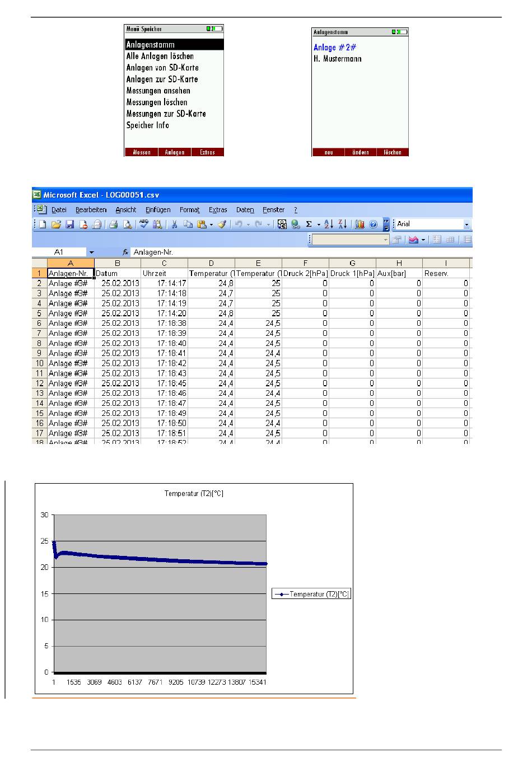Click the Help question mark icon
The image size is (532, 772).
pos(374,224)
